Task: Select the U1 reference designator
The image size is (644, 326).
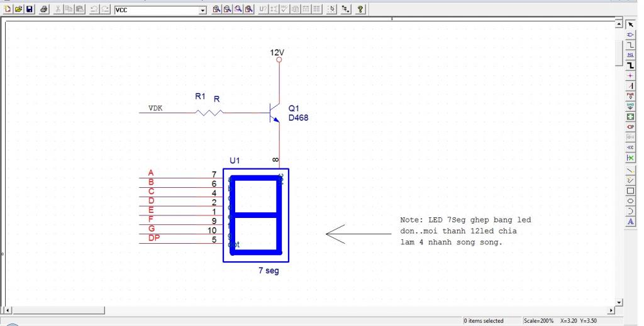Action: (x=235, y=161)
